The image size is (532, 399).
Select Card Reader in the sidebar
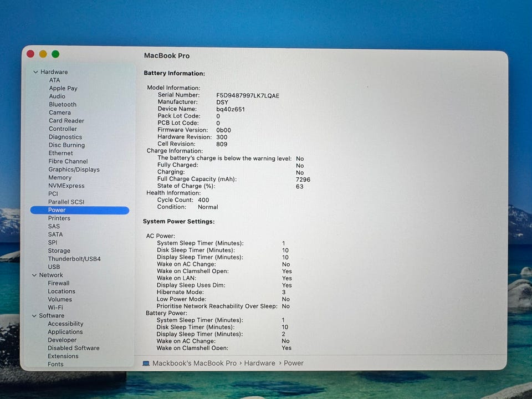tap(66, 121)
